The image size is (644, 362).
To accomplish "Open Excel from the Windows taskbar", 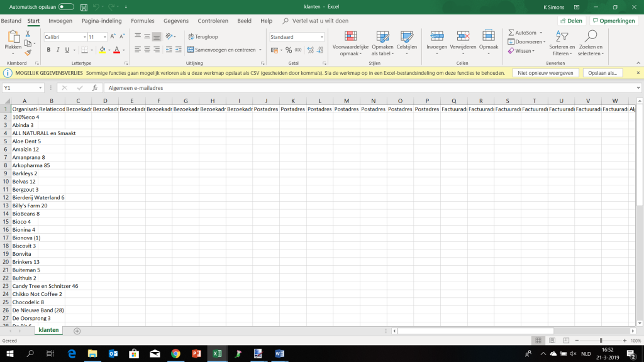I will tap(216, 354).
